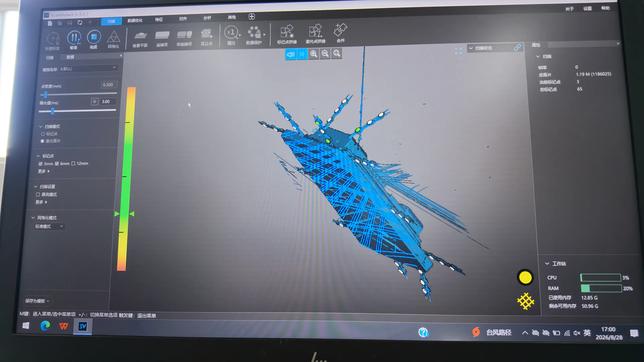Click the 保存为模板 button

pyautogui.click(x=37, y=301)
